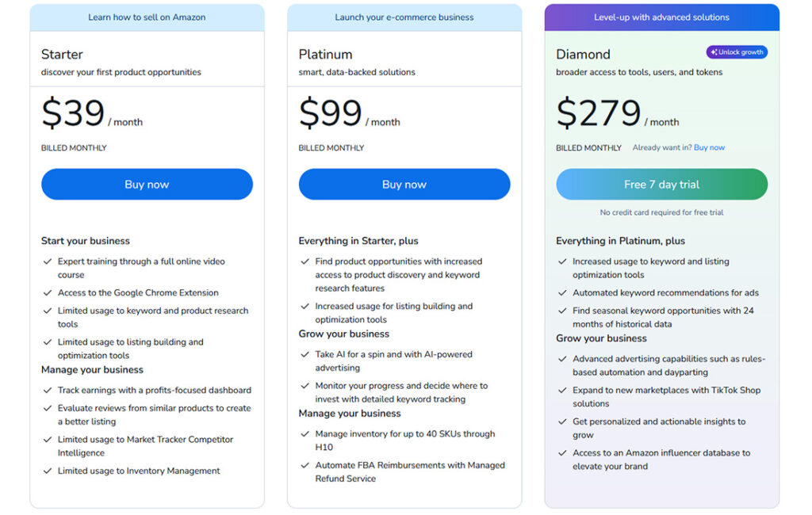
Task: Toggle checkmark for Limited usage to Inventory Management
Action: 48,471
